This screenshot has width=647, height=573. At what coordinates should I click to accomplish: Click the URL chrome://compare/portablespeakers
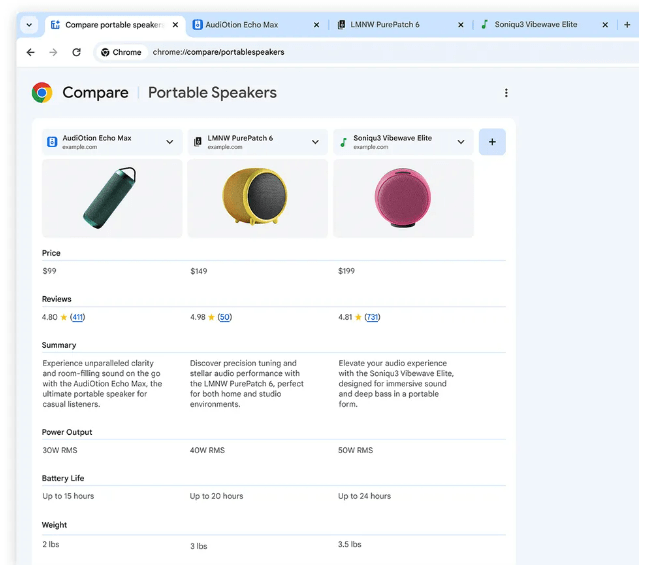(218, 52)
